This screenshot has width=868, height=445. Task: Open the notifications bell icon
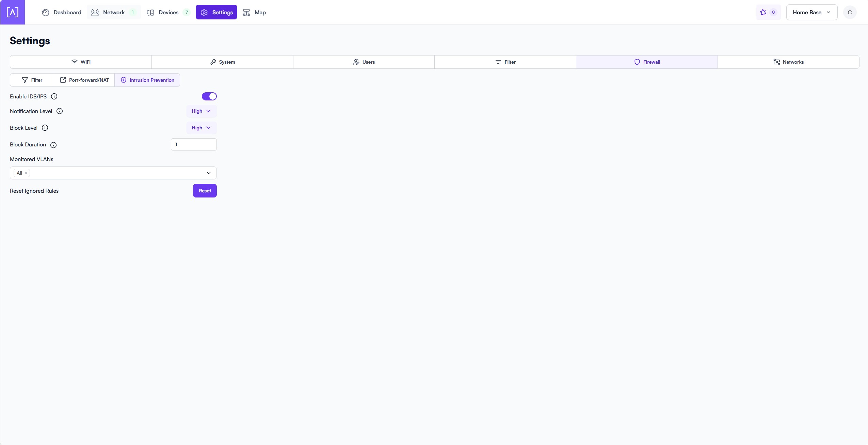pyautogui.click(x=763, y=12)
